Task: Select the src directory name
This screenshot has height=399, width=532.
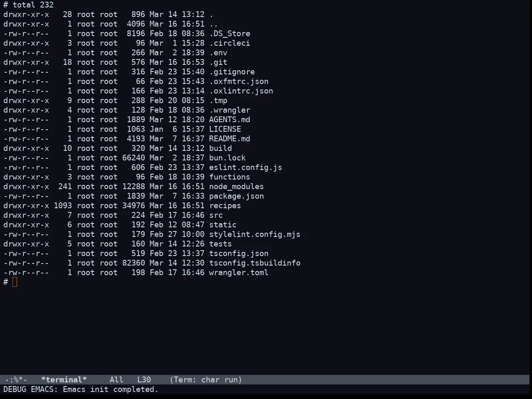Action: click(x=216, y=215)
